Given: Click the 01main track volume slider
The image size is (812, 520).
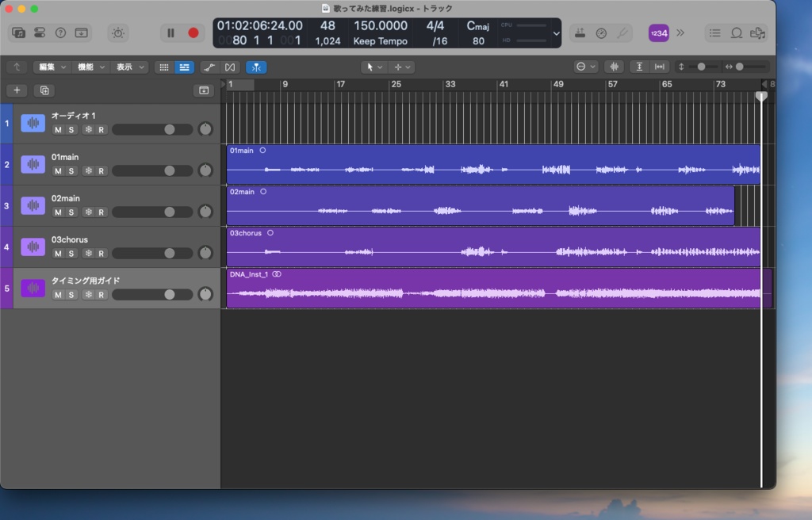Looking at the screenshot, I should 152,171.
